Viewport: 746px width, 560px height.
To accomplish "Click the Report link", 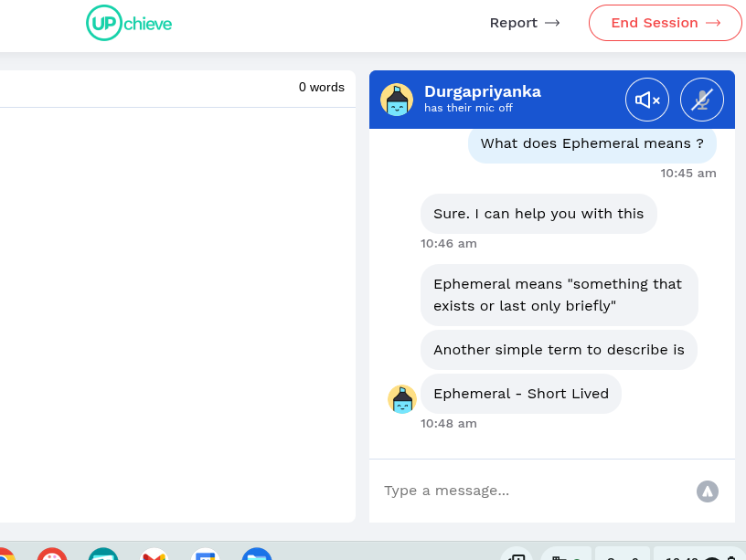I will click(525, 23).
